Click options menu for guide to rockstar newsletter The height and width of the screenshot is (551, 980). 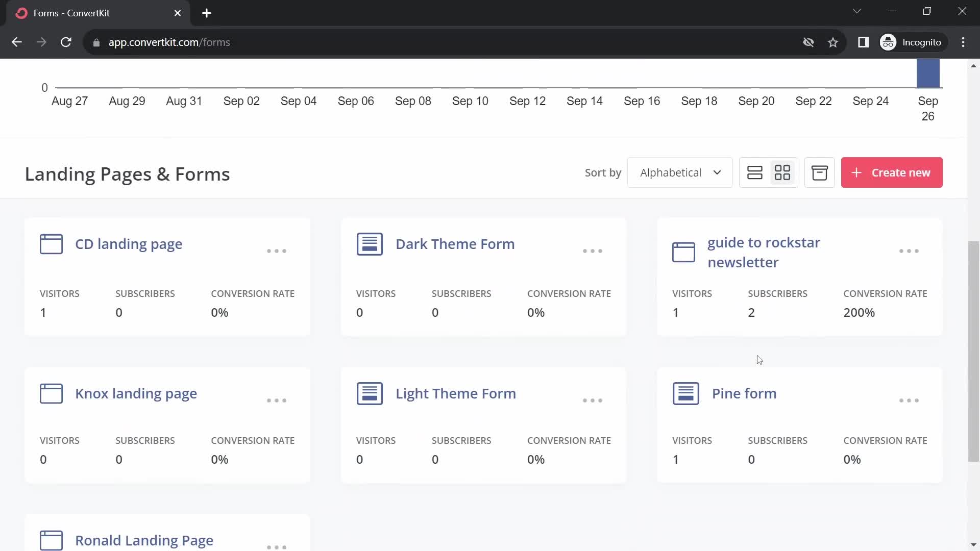point(909,251)
